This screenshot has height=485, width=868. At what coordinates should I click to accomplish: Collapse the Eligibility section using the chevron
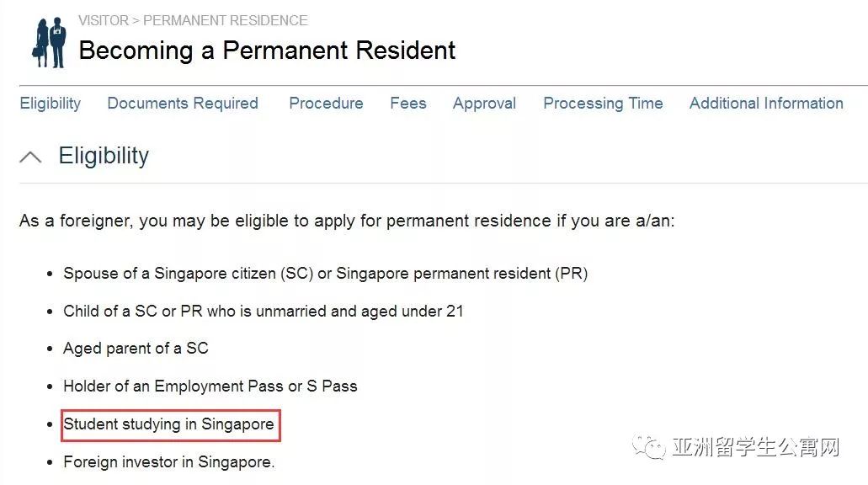click(x=30, y=157)
